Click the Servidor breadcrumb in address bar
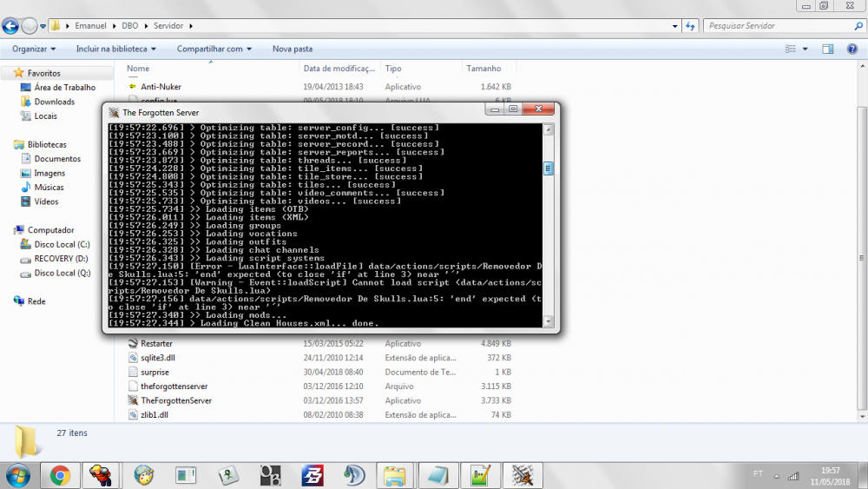The image size is (868, 489). (x=168, y=25)
